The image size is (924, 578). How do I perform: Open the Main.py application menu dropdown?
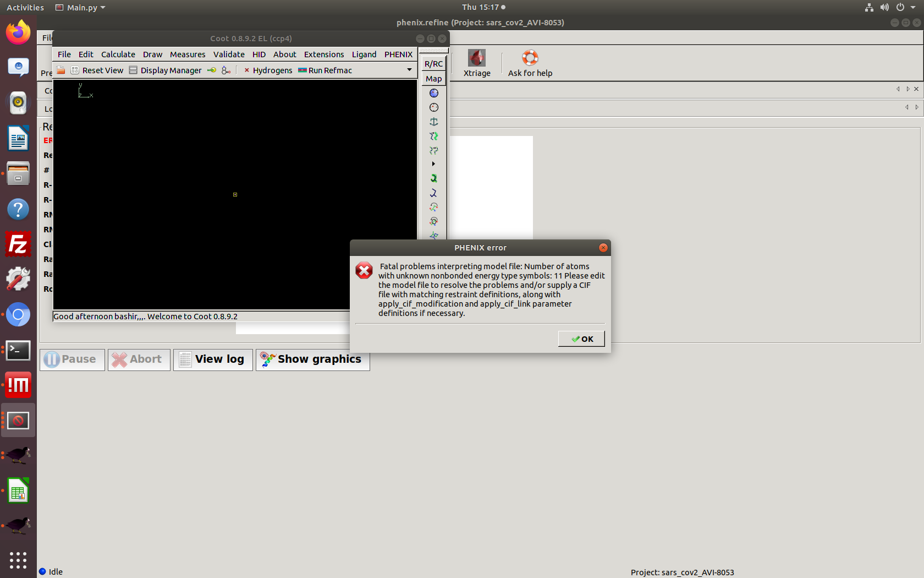click(81, 7)
